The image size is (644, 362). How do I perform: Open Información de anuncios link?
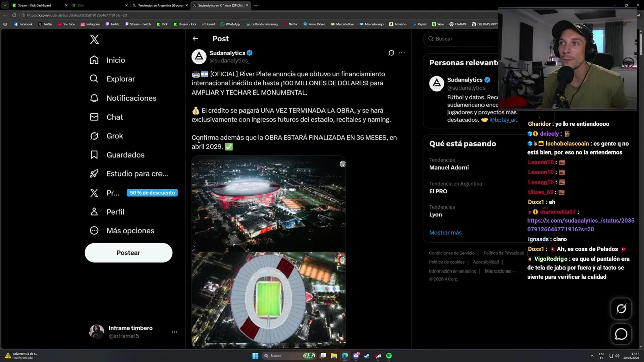pyautogui.click(x=452, y=271)
